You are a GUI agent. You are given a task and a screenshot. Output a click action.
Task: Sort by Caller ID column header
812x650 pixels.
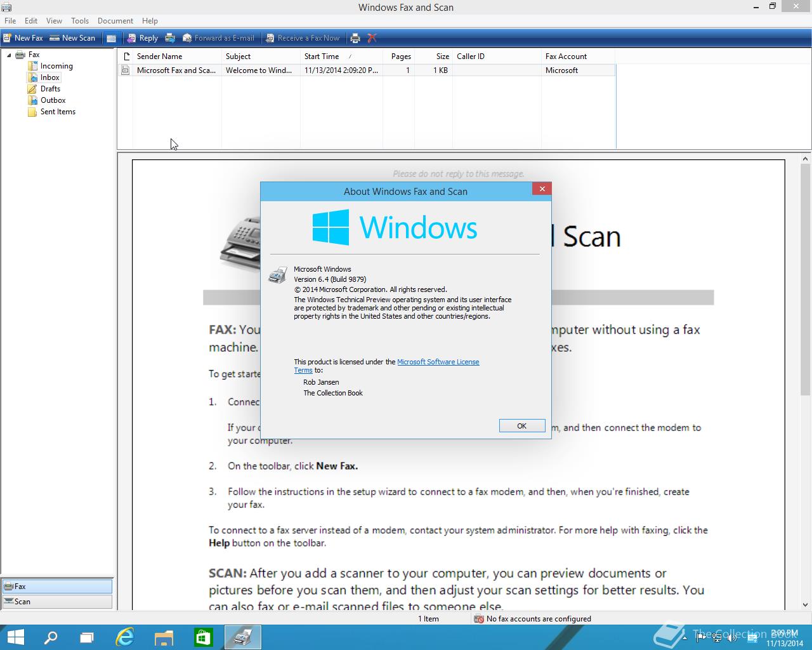point(497,56)
